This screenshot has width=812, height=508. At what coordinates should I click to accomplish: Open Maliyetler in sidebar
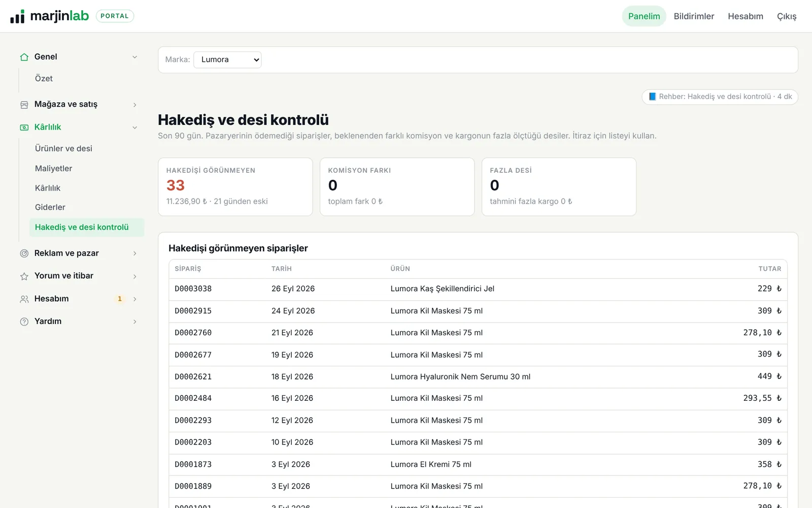tap(53, 169)
